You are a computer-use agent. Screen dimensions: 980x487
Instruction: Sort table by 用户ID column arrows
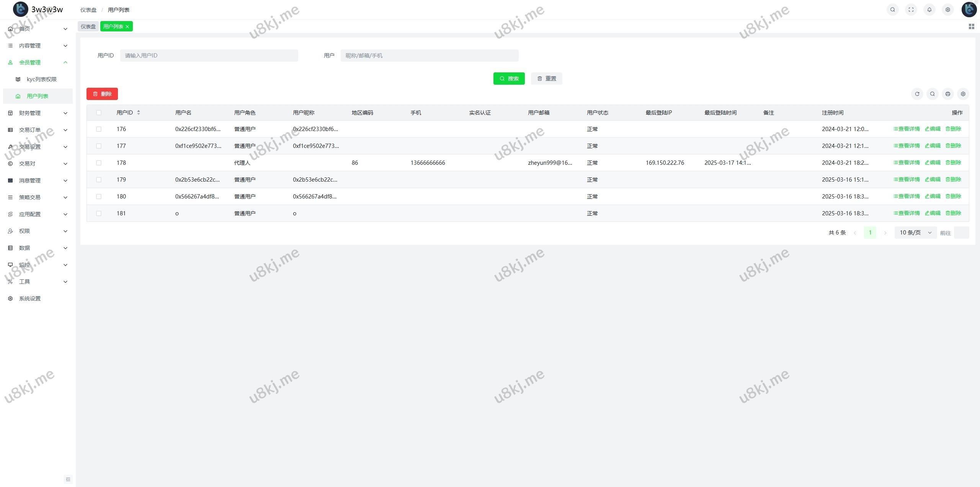(x=139, y=112)
